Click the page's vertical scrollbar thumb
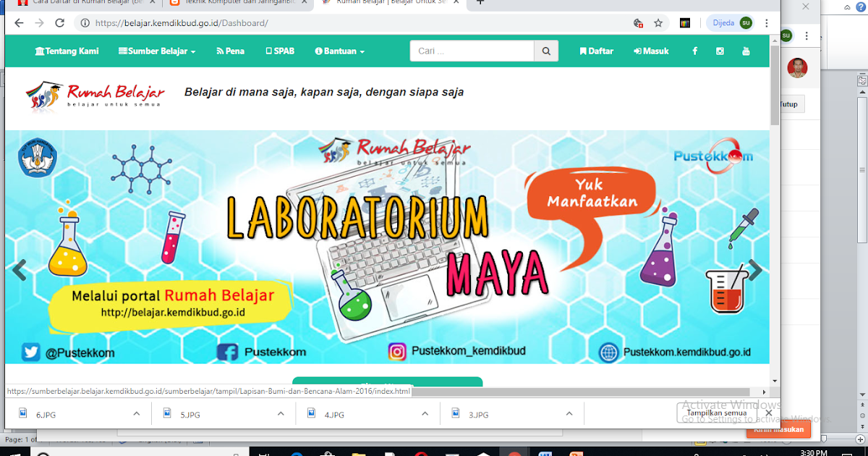The height and width of the screenshot is (456, 868). tap(775, 84)
